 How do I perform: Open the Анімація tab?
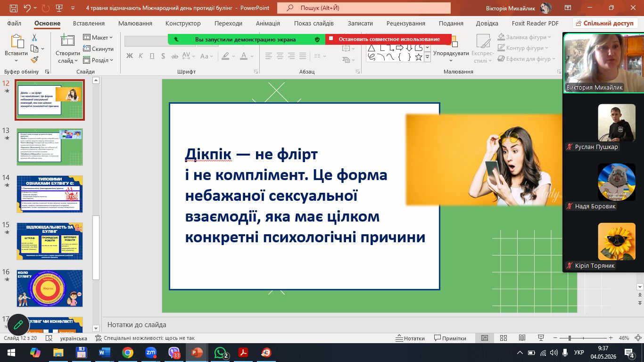pos(268,24)
